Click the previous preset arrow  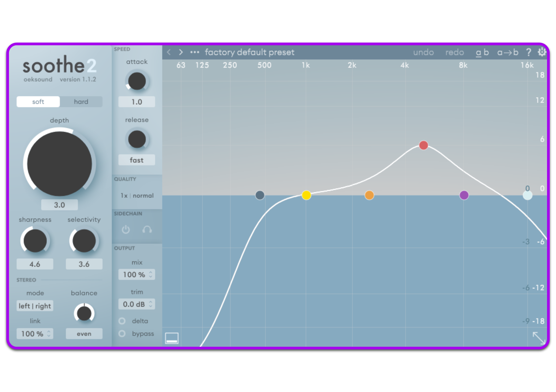coord(169,52)
